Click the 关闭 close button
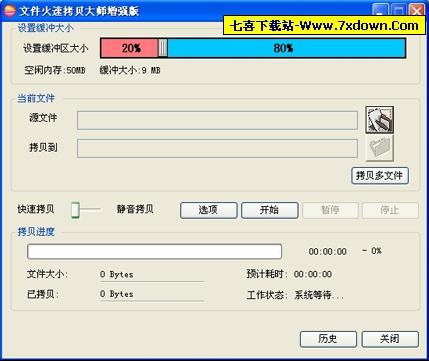429x361 pixels. [390, 339]
